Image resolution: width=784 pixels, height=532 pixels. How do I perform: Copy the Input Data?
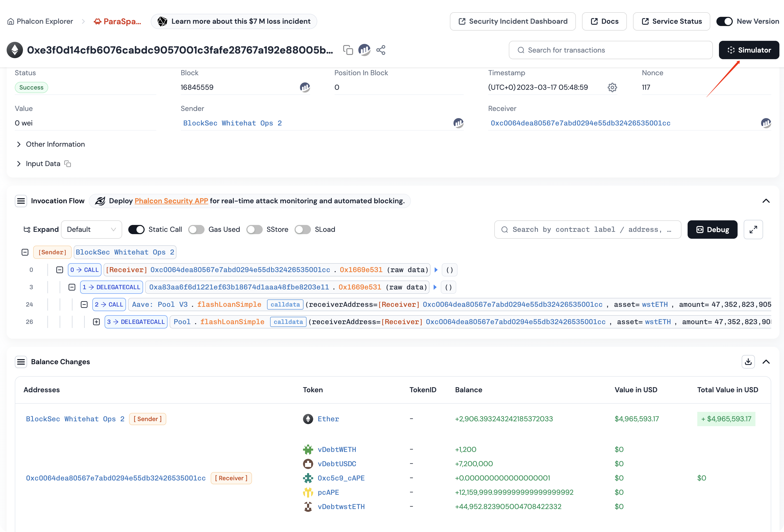[x=68, y=164]
